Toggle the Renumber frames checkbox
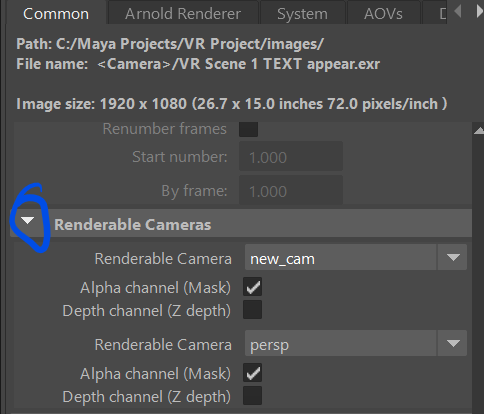Image resolution: width=484 pixels, height=414 pixels. [x=248, y=129]
